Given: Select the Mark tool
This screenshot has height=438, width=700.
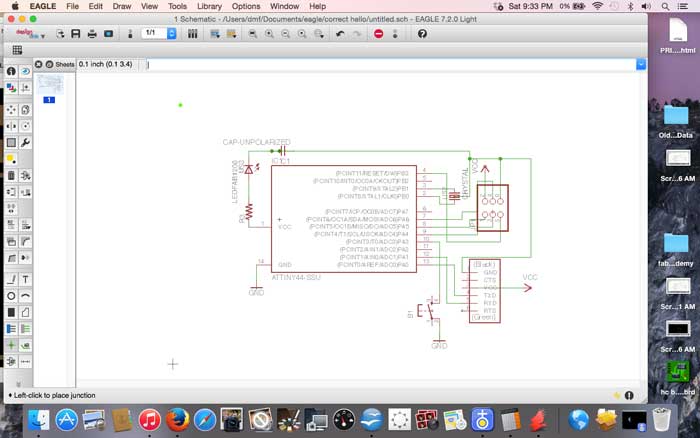Looking at the screenshot, I should coord(25,88).
